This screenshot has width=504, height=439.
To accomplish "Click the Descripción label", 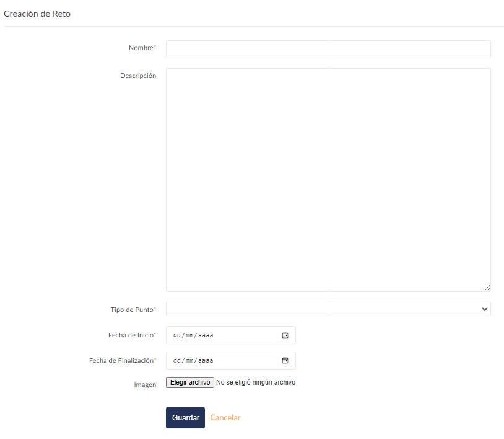I will click(x=138, y=76).
